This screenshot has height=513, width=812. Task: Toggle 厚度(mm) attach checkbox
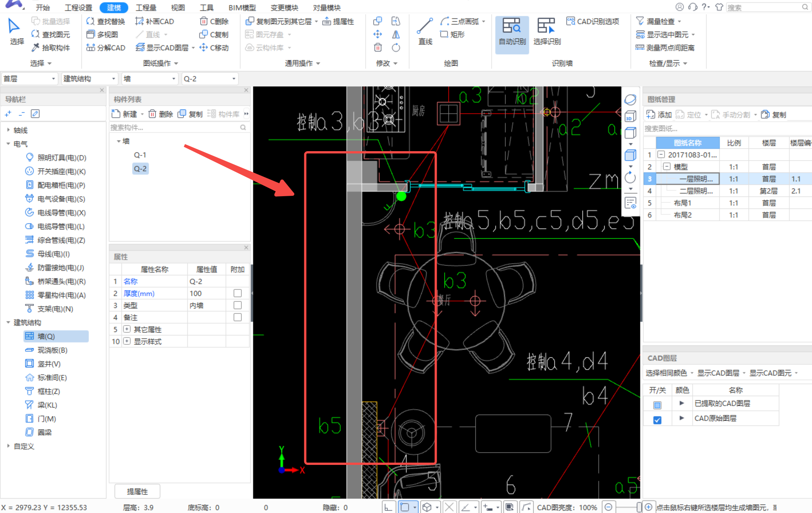[x=237, y=293]
